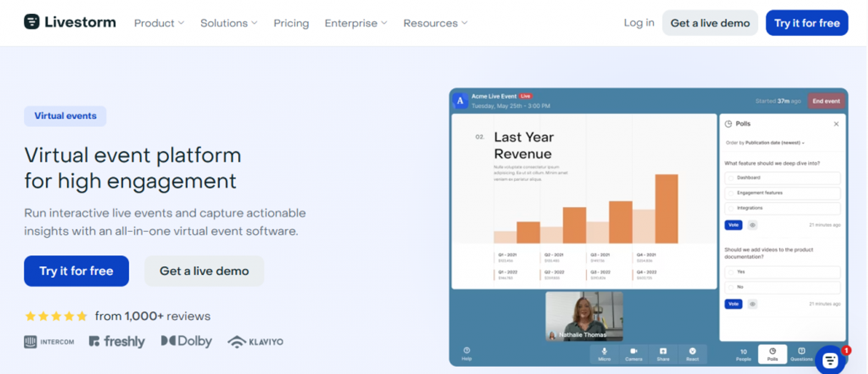Click the header Try it for free button
Screen dimensions: 868x374
click(x=807, y=23)
